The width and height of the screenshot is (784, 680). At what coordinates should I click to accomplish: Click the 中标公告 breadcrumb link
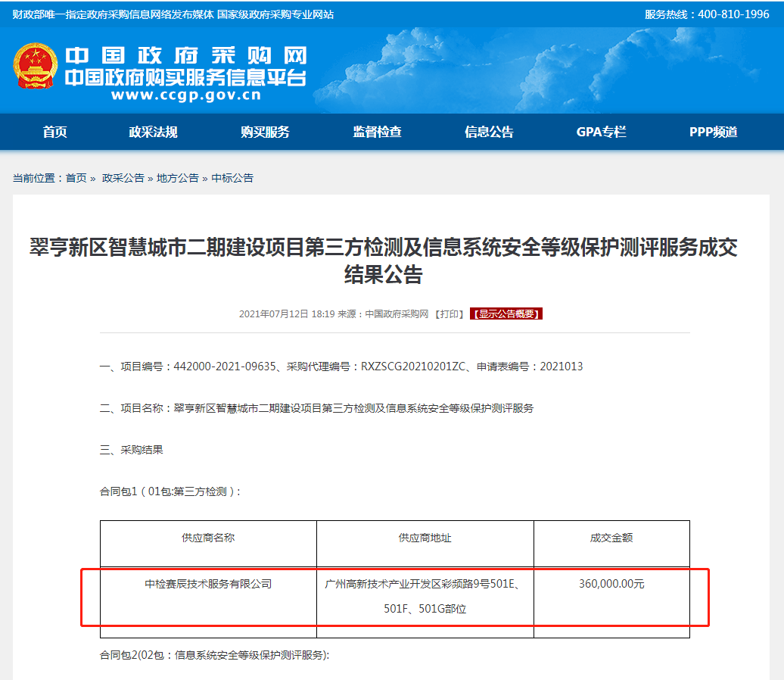click(232, 178)
